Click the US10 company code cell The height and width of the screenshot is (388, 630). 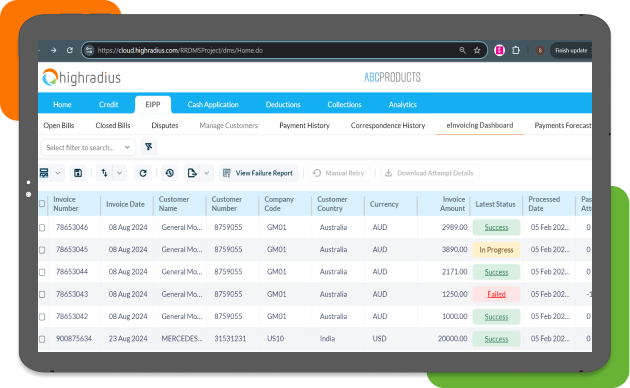pos(275,339)
